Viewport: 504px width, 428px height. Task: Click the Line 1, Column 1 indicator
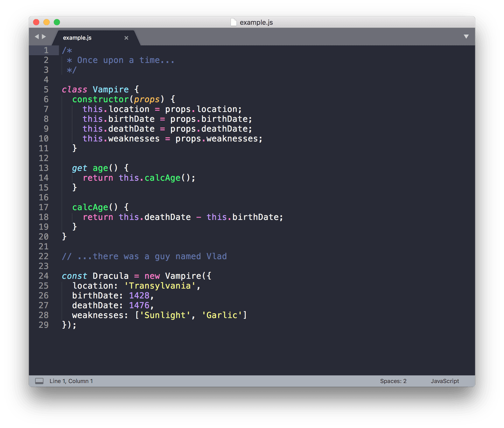[71, 381]
